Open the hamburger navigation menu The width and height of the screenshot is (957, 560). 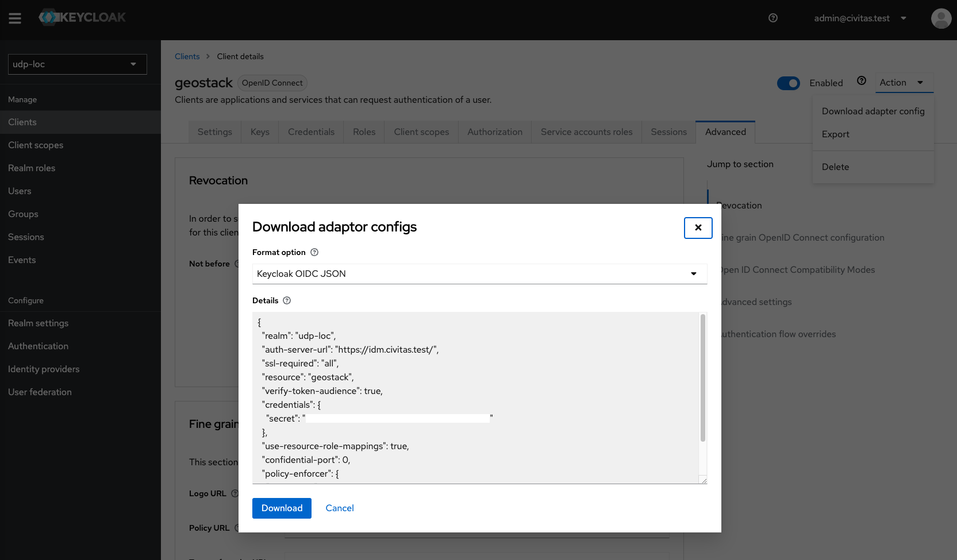15,18
